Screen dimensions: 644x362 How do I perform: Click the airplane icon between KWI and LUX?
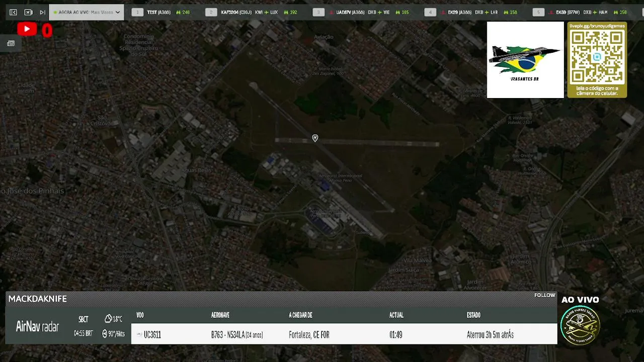(x=267, y=12)
